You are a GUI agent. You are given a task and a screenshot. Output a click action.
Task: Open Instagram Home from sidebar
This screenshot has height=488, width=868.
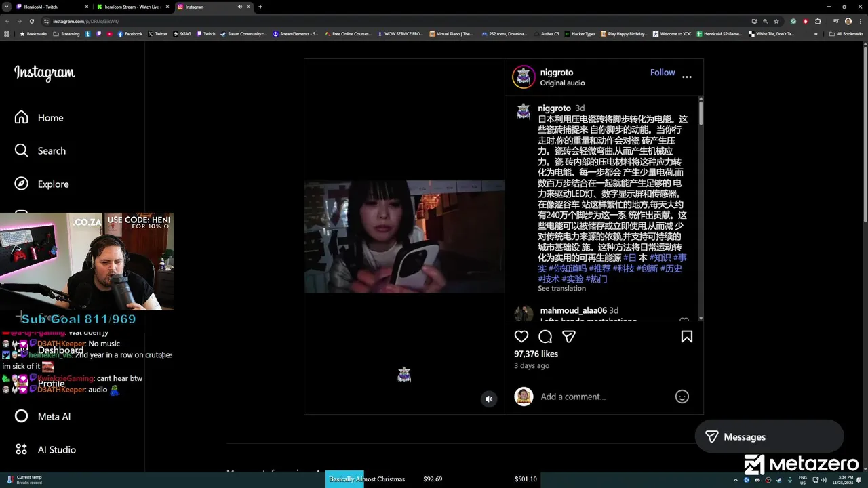click(x=39, y=117)
